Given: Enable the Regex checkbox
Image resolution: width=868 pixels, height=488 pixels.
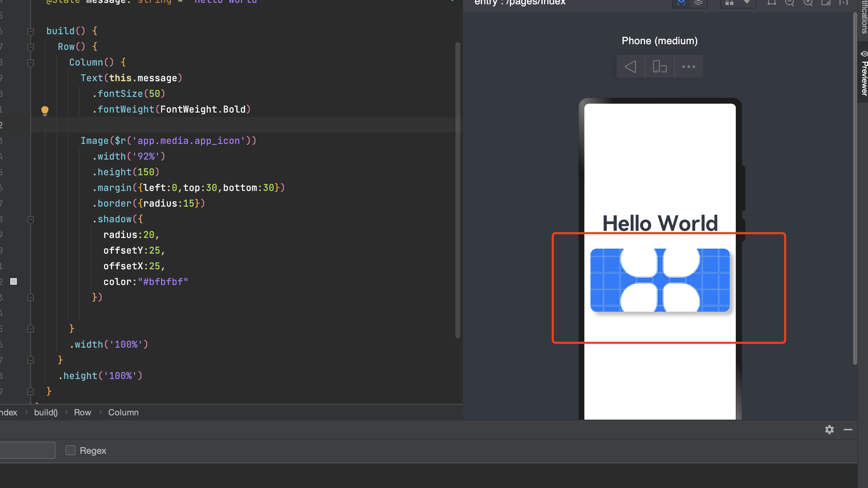Looking at the screenshot, I should [71, 450].
